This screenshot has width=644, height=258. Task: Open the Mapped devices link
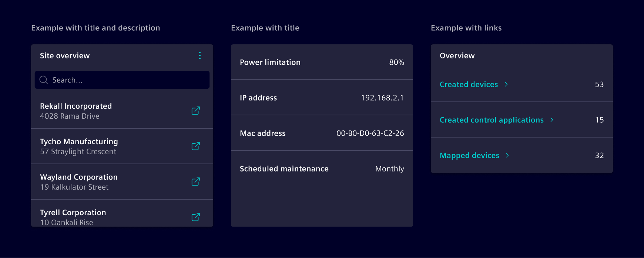point(469,155)
